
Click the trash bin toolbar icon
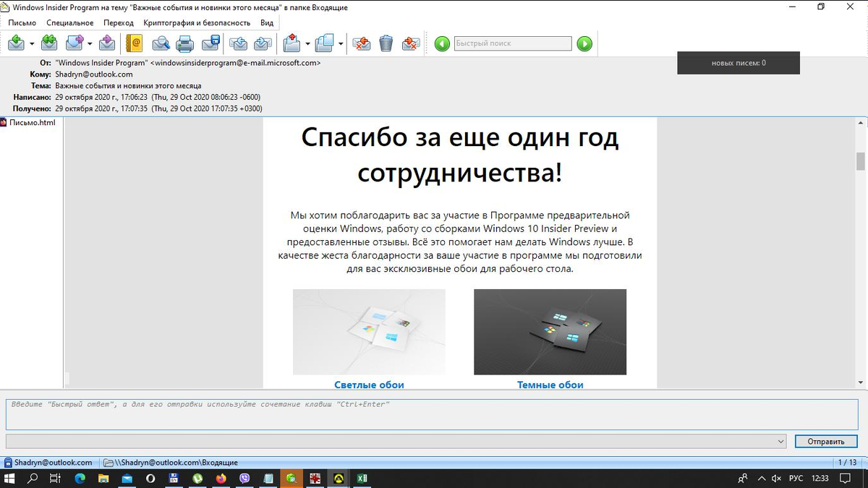pyautogui.click(x=386, y=43)
